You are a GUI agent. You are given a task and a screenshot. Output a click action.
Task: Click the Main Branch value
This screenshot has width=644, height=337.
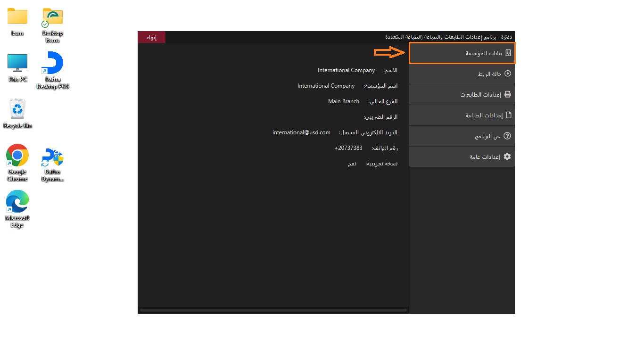click(344, 101)
